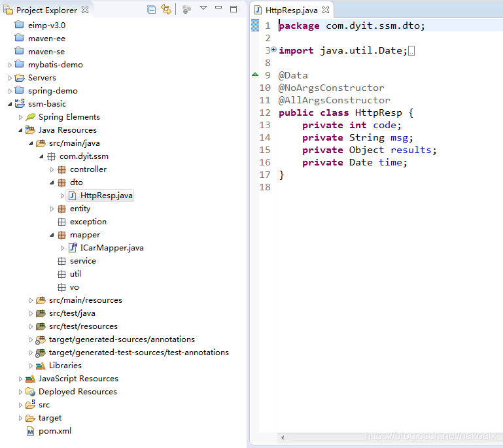Click the focus on active task icon
The width and height of the screenshot is (503, 448).
click(187, 9)
